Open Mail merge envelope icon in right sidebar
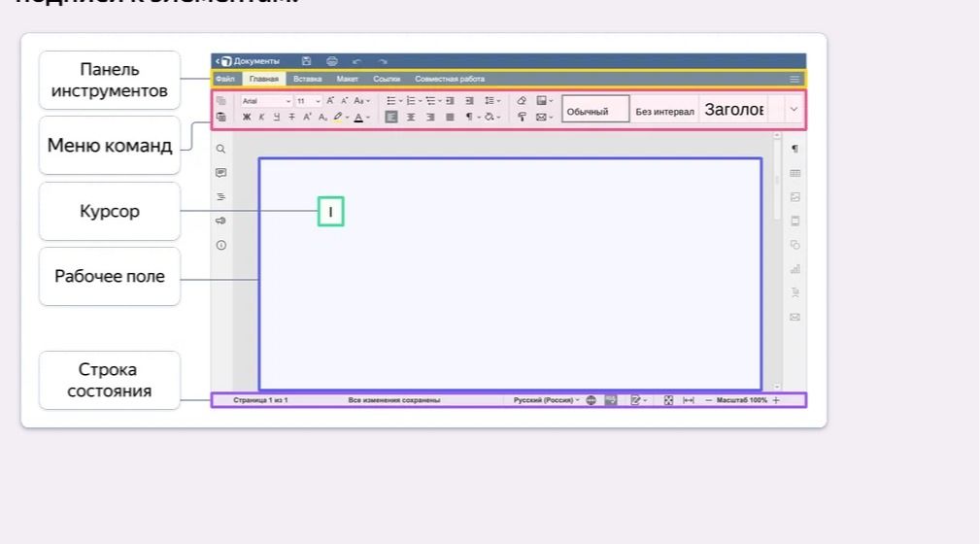Image resolution: width=980 pixels, height=544 pixels. (795, 317)
